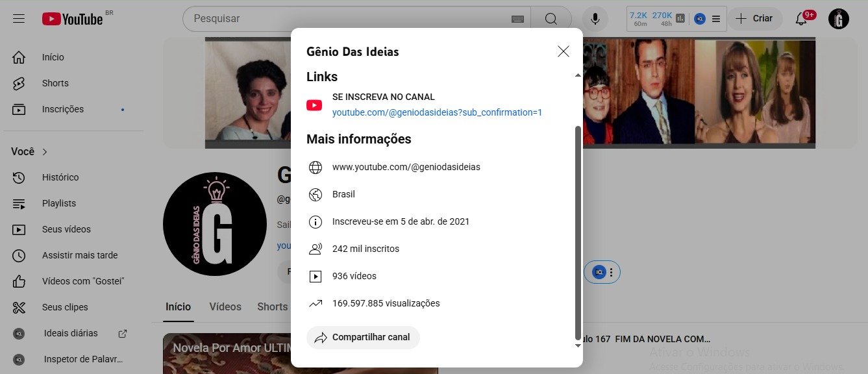Switch to the channel Vídeos tab
Image resolution: width=868 pixels, height=374 pixels.
pyautogui.click(x=225, y=306)
